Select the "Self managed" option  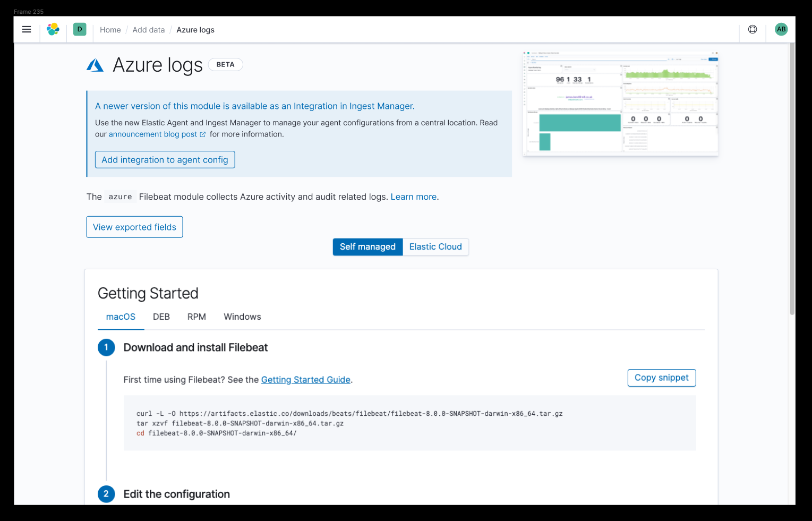tap(367, 246)
